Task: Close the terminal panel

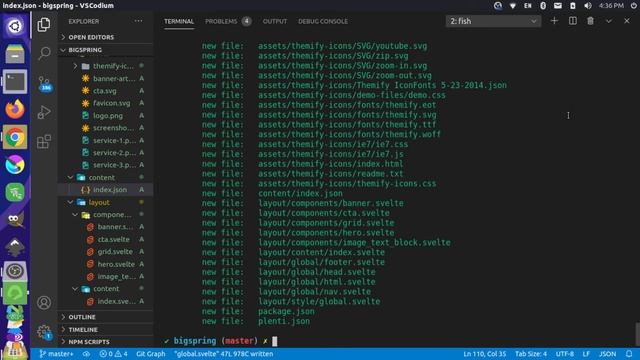Action: (x=627, y=21)
